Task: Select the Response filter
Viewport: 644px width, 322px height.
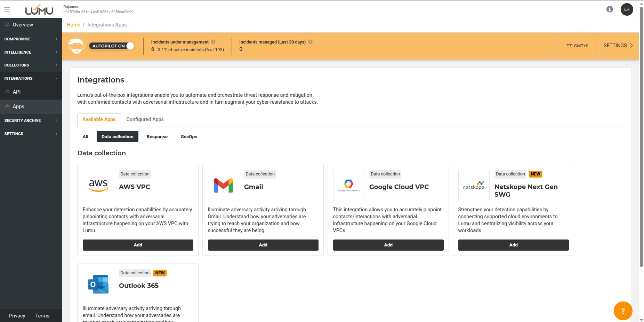Action: coord(157,137)
